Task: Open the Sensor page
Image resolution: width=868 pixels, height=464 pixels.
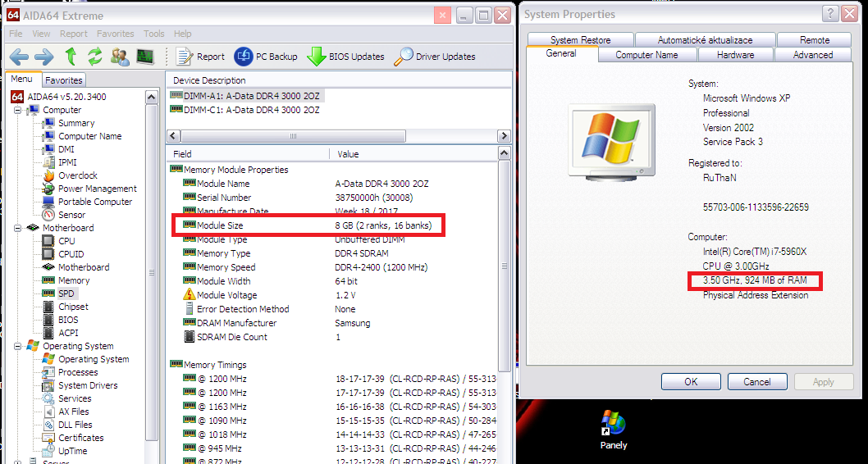Action: (72, 215)
